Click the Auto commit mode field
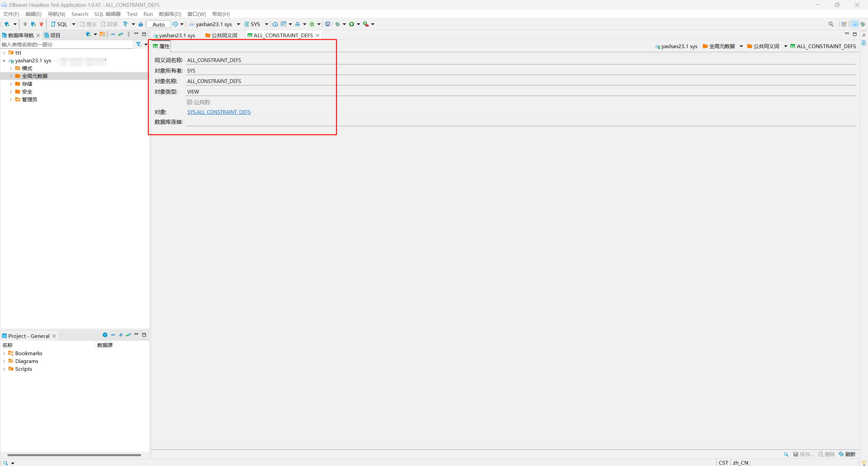The image size is (868, 466). click(x=159, y=24)
